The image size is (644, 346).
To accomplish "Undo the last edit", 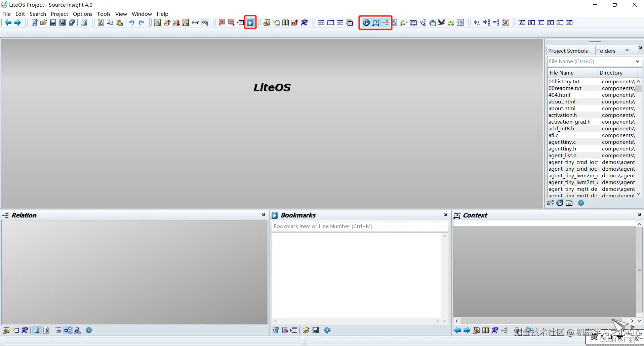I will 132,23.
